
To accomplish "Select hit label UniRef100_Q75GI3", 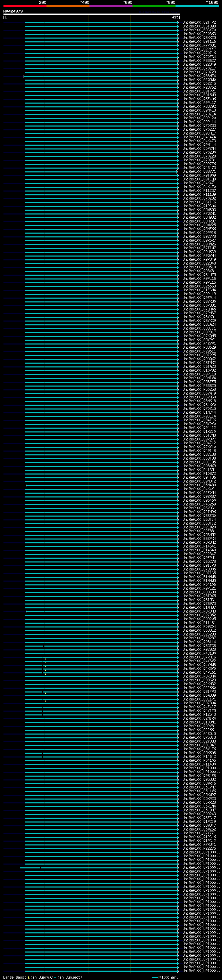I will [x=199, y=738].
